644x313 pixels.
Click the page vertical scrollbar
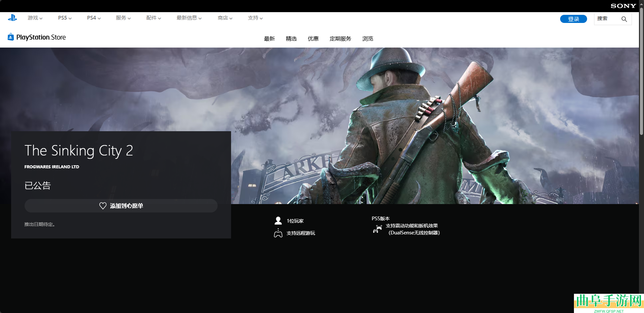[641, 71]
